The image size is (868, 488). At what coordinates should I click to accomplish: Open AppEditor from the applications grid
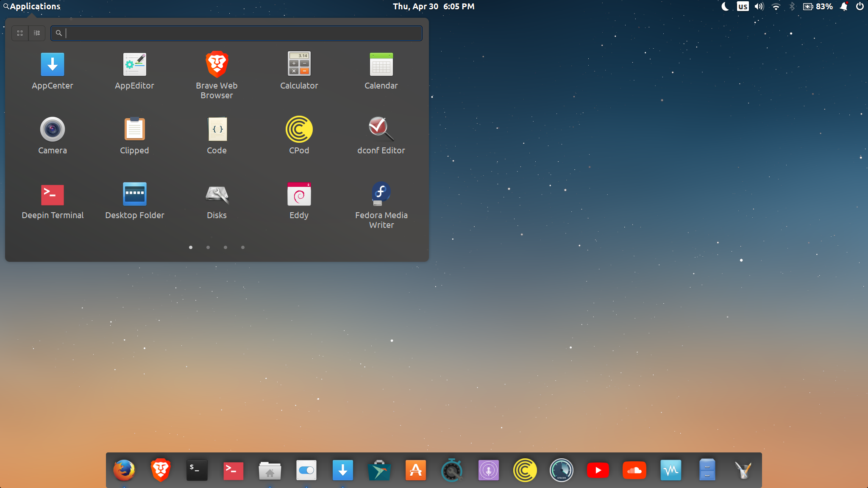pos(134,71)
